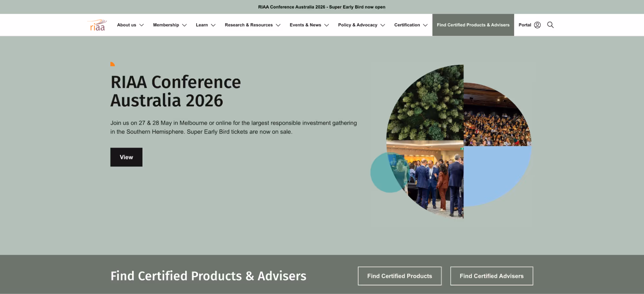Click the Find Certified Products button
Screen dimensions: 644x294
point(399,276)
